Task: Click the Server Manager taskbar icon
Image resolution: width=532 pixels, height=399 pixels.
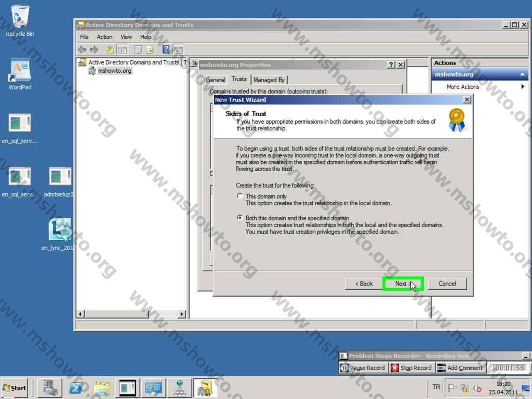Action: click(50, 388)
